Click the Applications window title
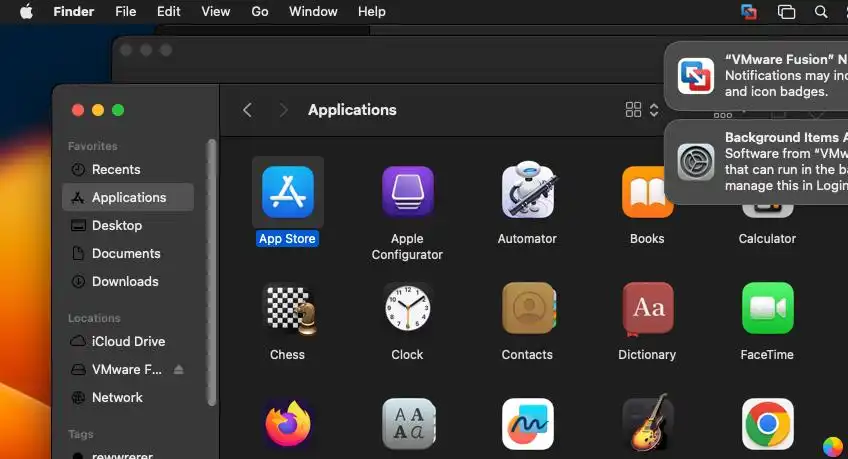Viewport: 848px width, 459px height. [352, 110]
